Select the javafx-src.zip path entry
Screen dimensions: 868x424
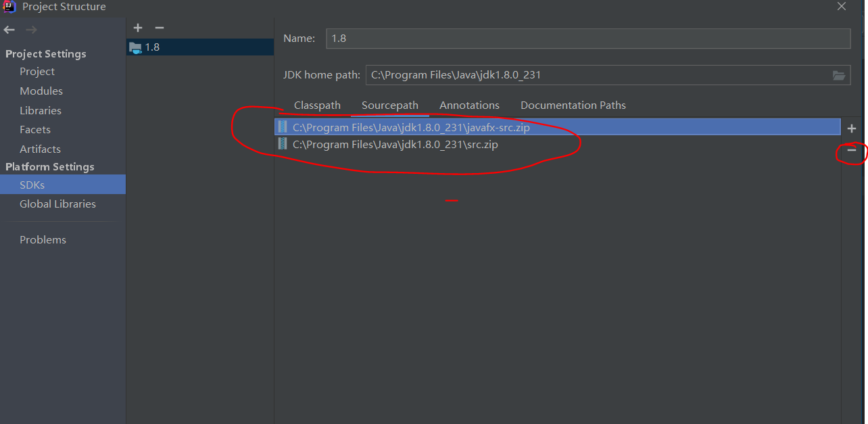point(558,127)
